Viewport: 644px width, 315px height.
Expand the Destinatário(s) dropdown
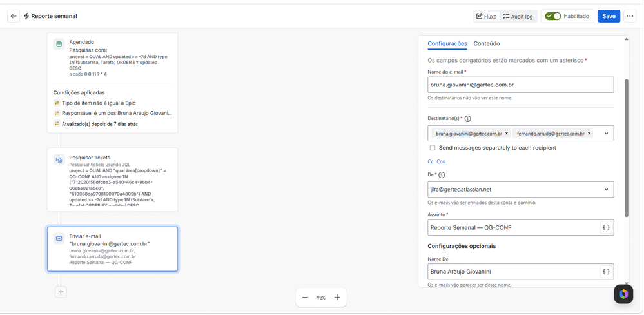[x=606, y=134]
